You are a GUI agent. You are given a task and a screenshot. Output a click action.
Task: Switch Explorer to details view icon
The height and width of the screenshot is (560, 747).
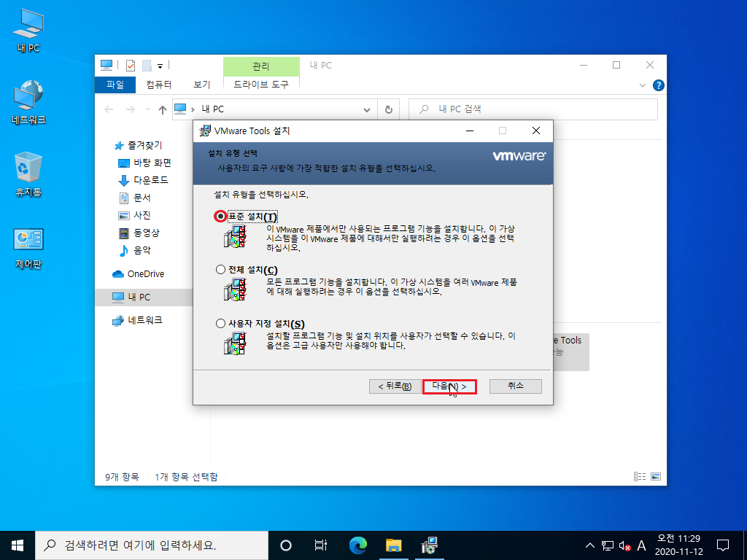[640, 477]
